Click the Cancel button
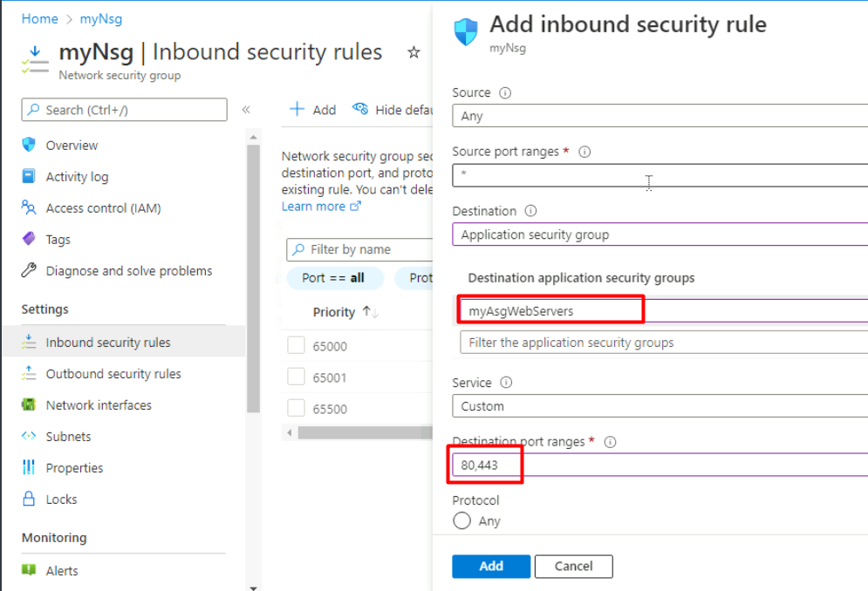This screenshot has height=591, width=868. (x=573, y=566)
